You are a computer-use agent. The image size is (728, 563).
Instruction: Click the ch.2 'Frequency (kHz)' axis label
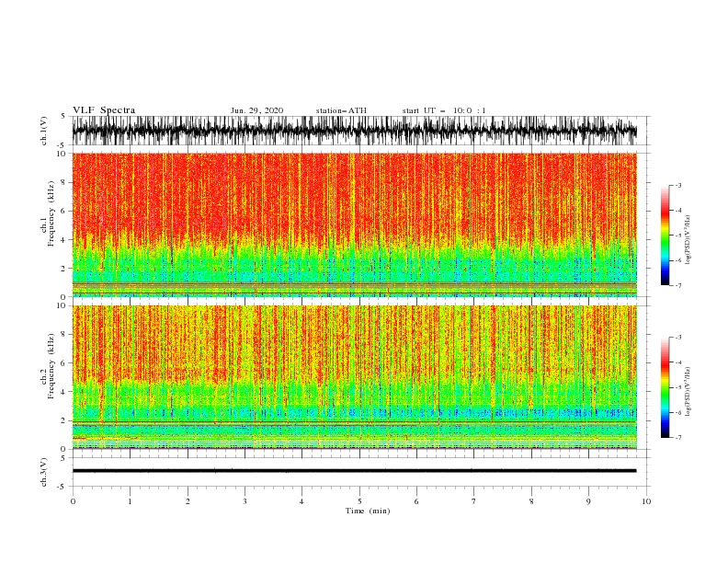point(51,365)
